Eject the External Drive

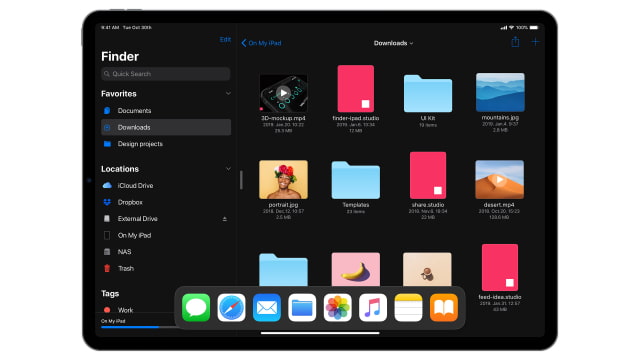(224, 219)
